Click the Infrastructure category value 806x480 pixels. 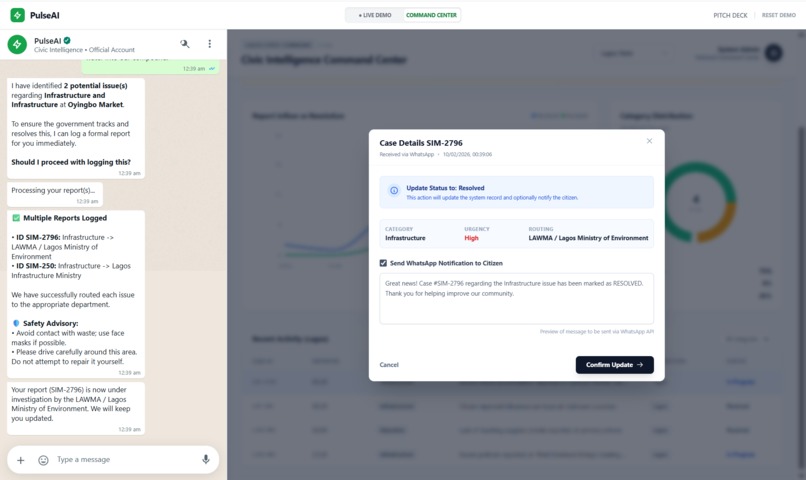[x=405, y=238]
